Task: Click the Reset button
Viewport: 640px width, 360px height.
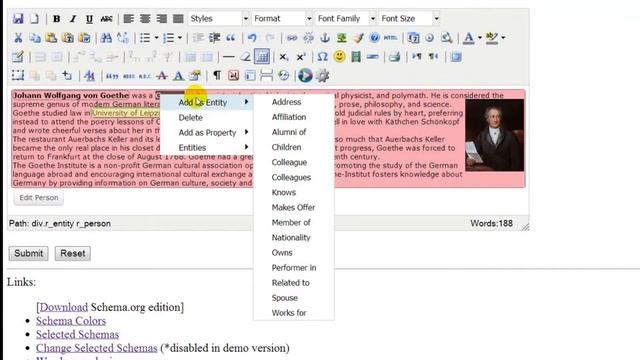Action: 73,253
